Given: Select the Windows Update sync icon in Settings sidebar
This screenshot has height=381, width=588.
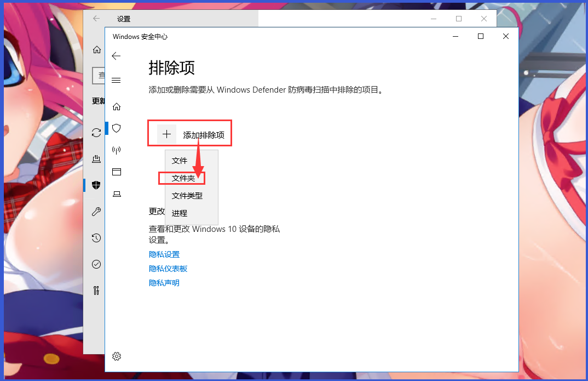Looking at the screenshot, I should click(96, 132).
